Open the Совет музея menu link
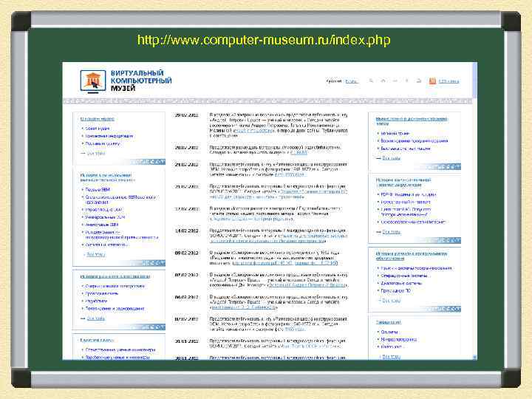Screen dimensions: 532x399 tap(97, 129)
